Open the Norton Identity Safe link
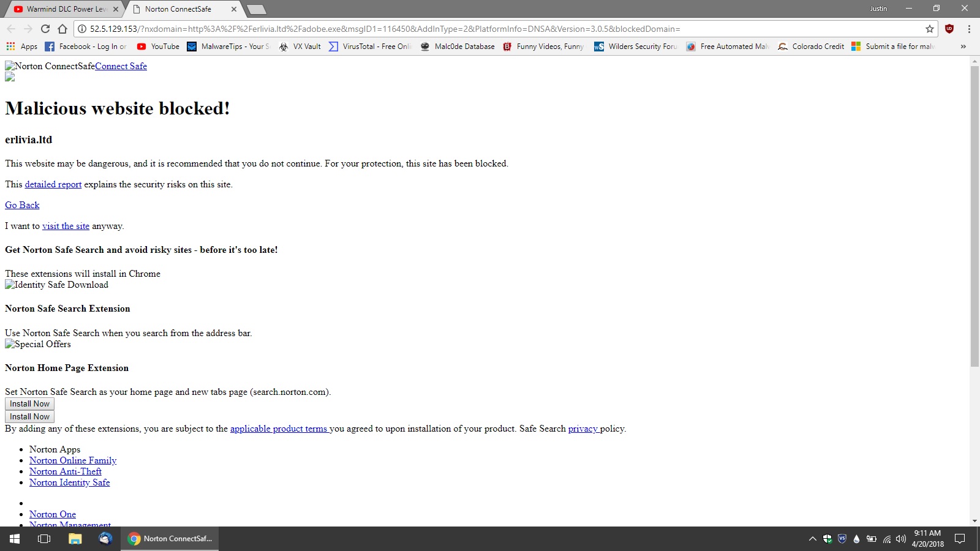Viewport: 980px width, 551px height. point(70,482)
